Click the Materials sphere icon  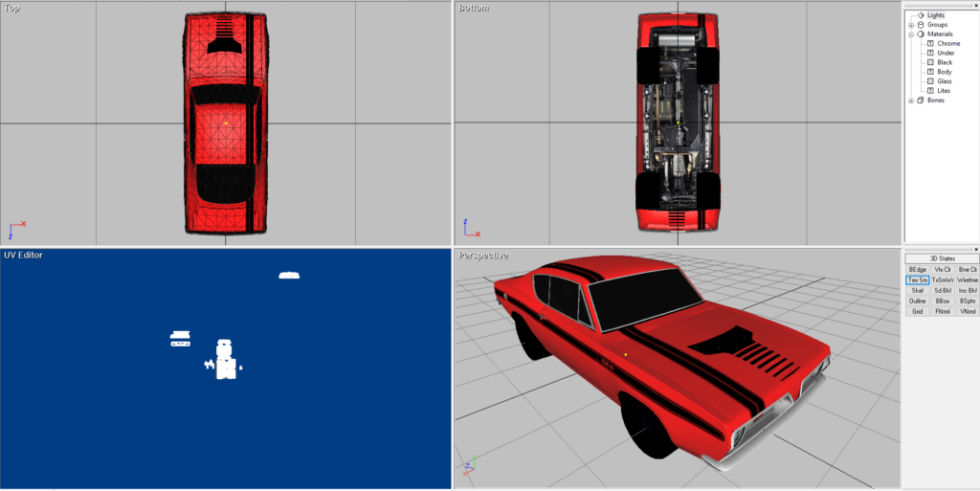pyautogui.click(x=921, y=34)
